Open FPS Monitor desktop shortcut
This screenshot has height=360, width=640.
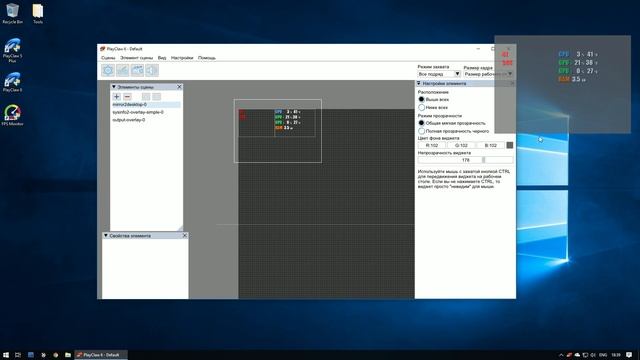coord(12,115)
